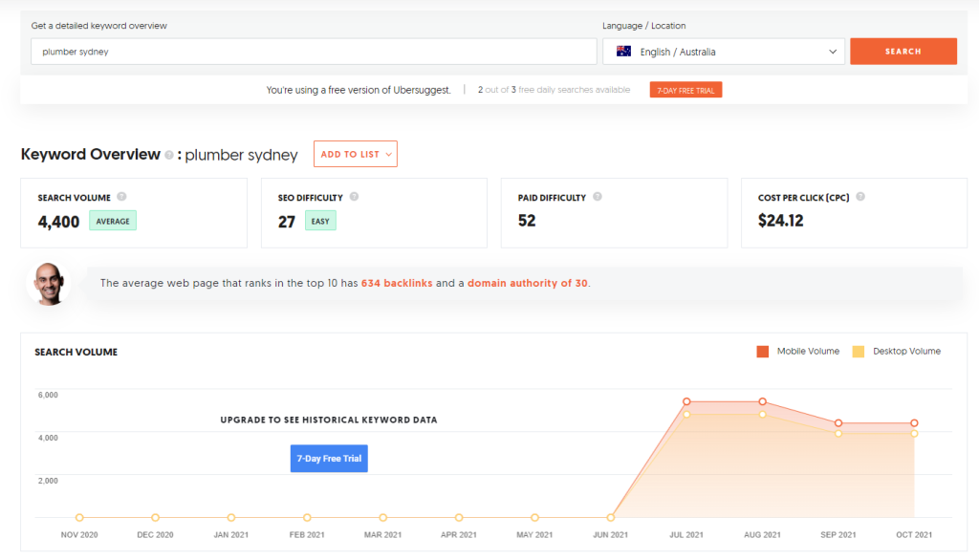Click the Cost Per Click help icon
Viewport: 979px width, 560px height.
pyautogui.click(x=860, y=197)
